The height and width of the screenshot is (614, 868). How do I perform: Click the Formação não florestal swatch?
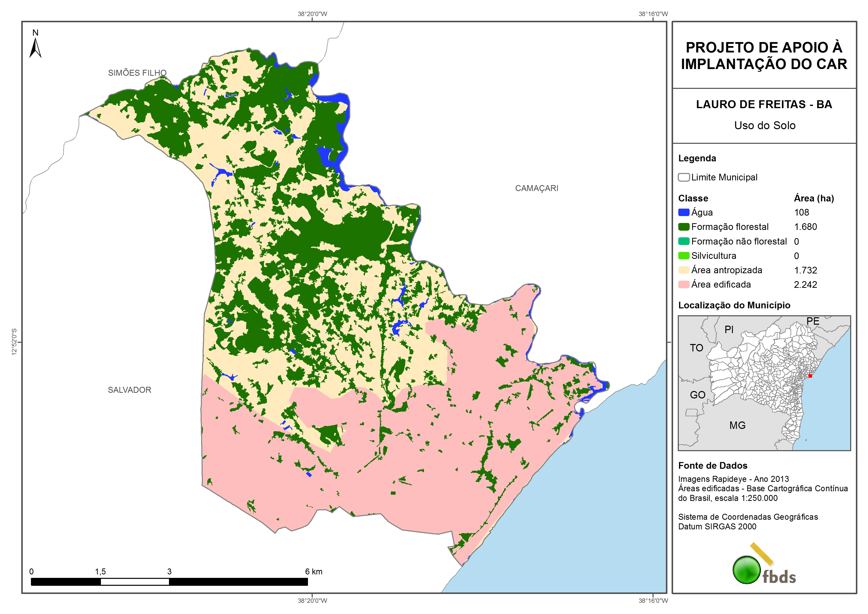coord(683,241)
